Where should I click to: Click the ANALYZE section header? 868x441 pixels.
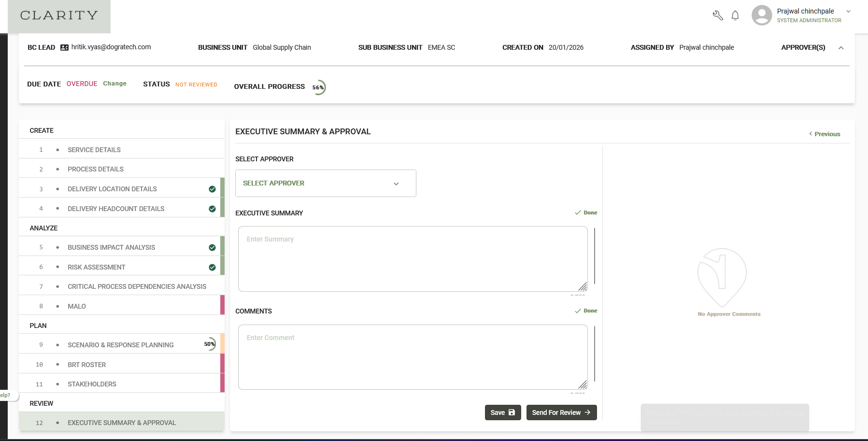(x=43, y=228)
